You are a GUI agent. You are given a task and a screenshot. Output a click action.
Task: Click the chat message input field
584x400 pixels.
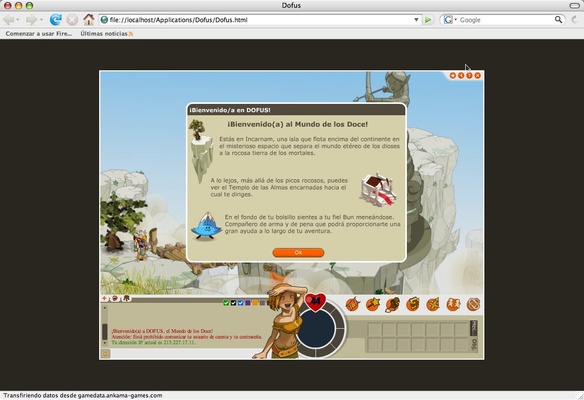point(182,354)
